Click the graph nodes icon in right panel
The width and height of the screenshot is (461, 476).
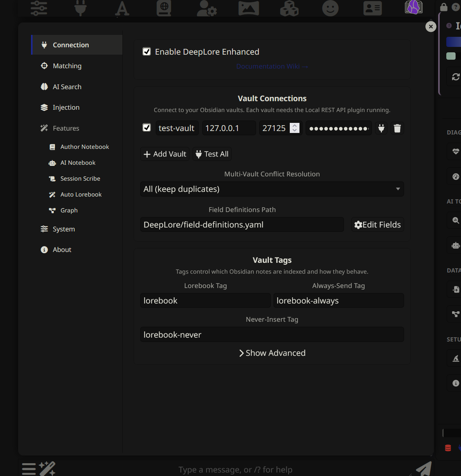tap(456, 314)
